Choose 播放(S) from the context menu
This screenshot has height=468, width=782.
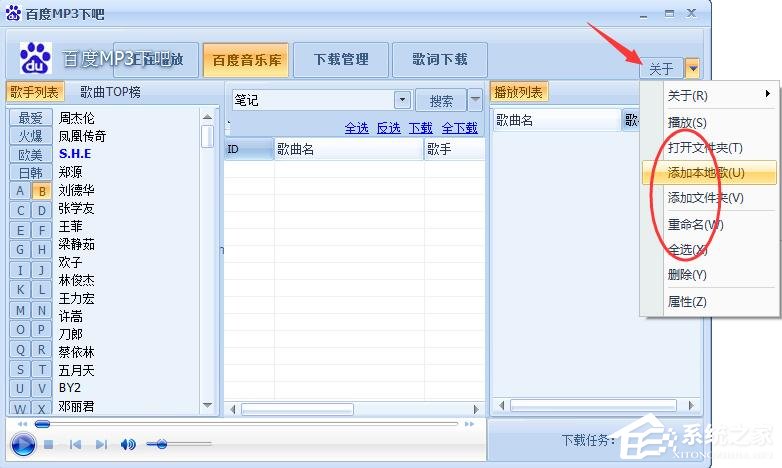coord(709,122)
